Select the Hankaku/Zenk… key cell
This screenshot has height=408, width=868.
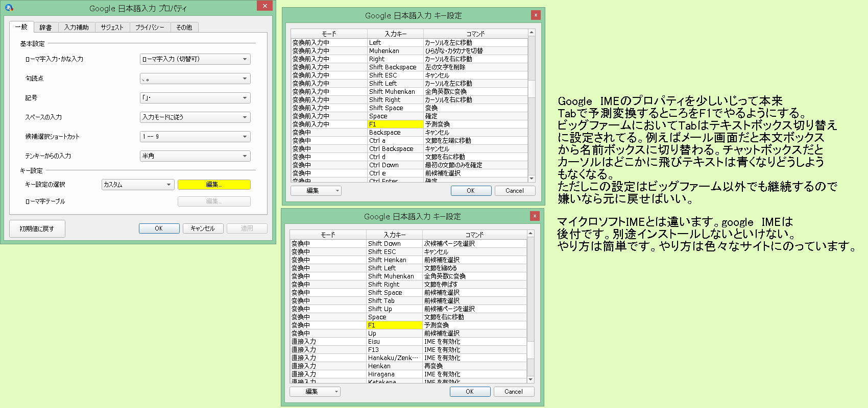pyautogui.click(x=395, y=358)
